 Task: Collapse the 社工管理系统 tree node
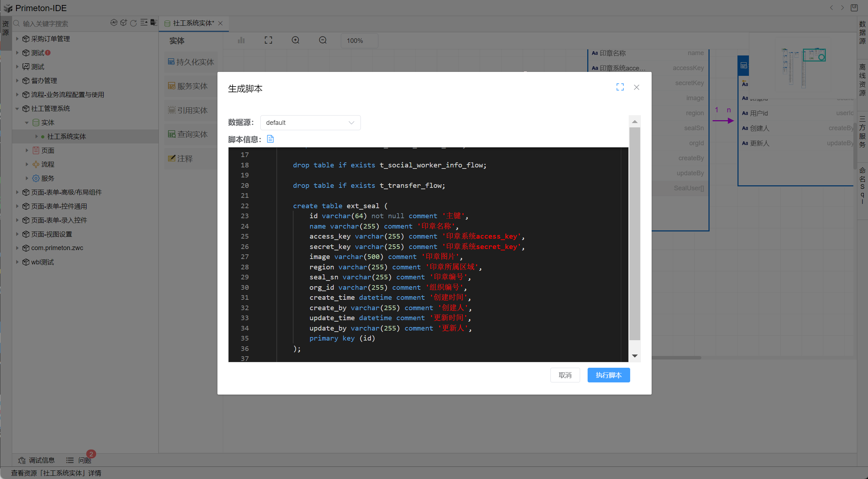[x=17, y=109]
